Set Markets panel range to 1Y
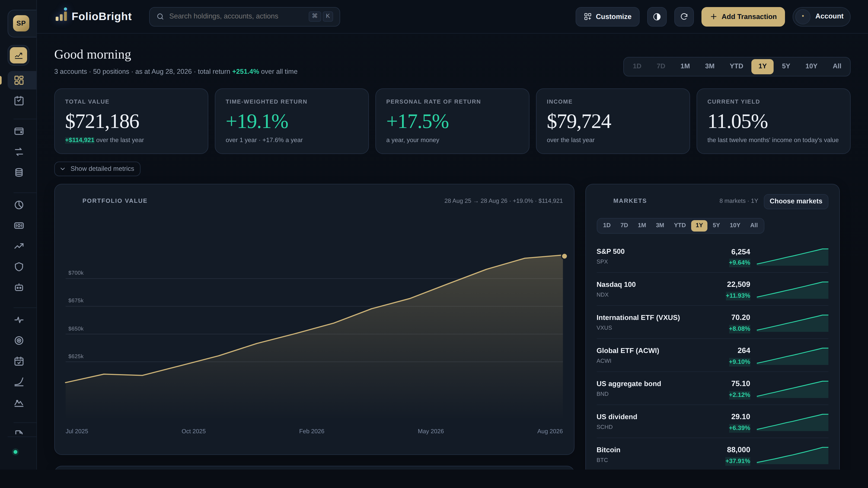This screenshot has height=488, width=868. 699,226
